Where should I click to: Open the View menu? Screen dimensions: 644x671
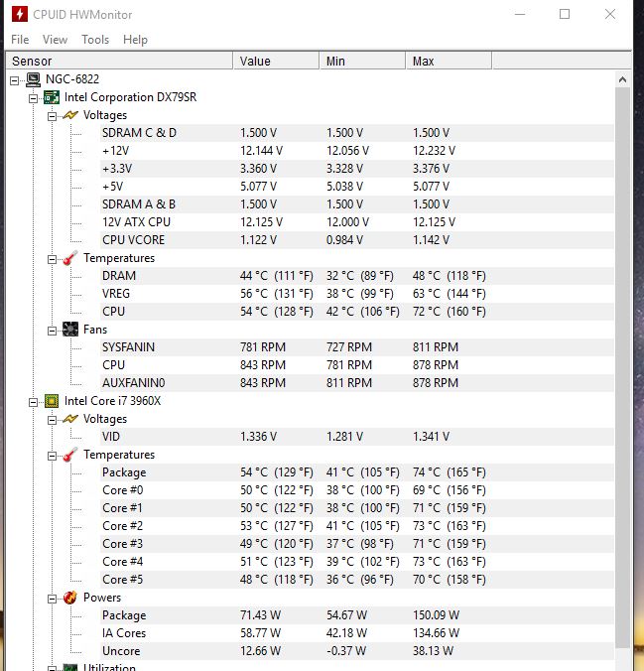pos(55,40)
